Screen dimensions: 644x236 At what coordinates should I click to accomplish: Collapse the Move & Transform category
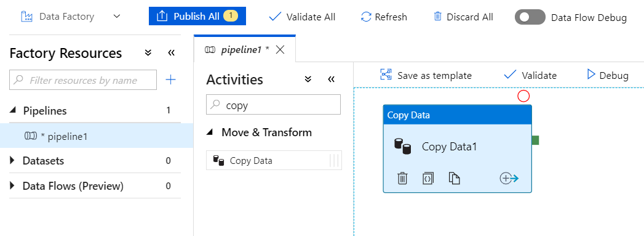[210, 132]
